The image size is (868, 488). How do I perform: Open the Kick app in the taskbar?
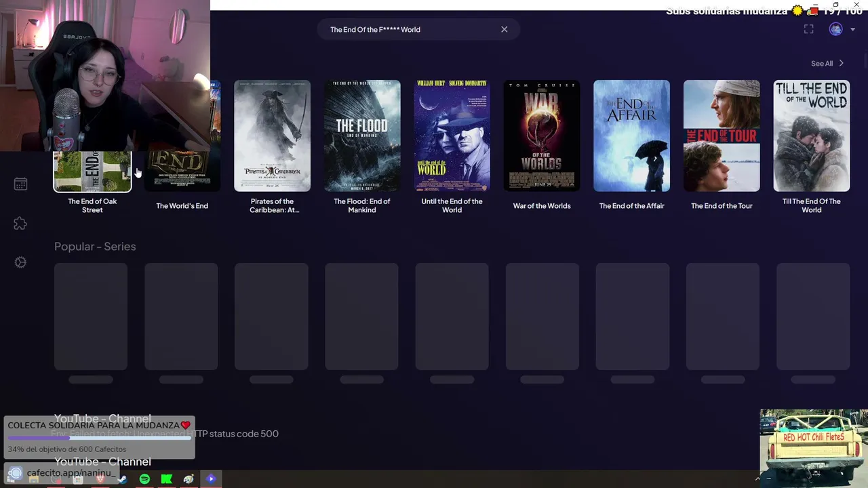(x=166, y=479)
